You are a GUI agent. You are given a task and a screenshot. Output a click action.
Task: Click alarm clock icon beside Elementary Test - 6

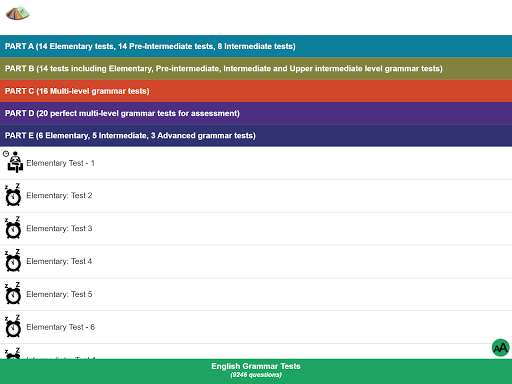(13, 327)
